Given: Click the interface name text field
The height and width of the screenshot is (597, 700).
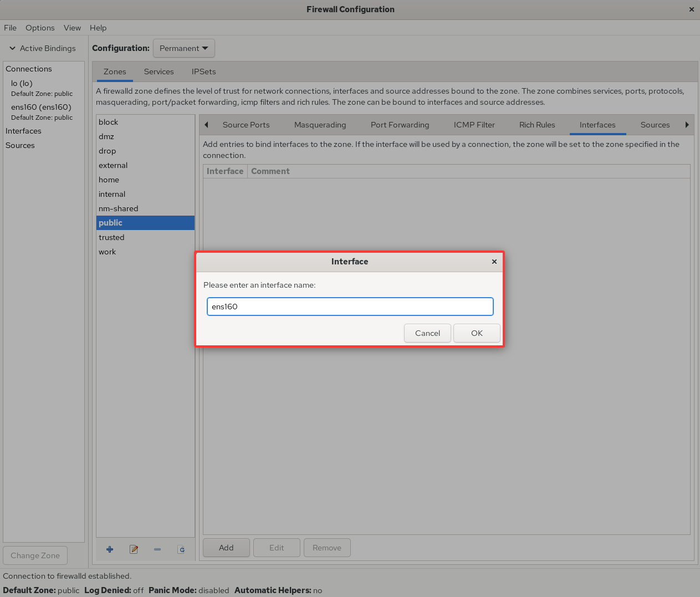Looking at the screenshot, I should point(350,307).
